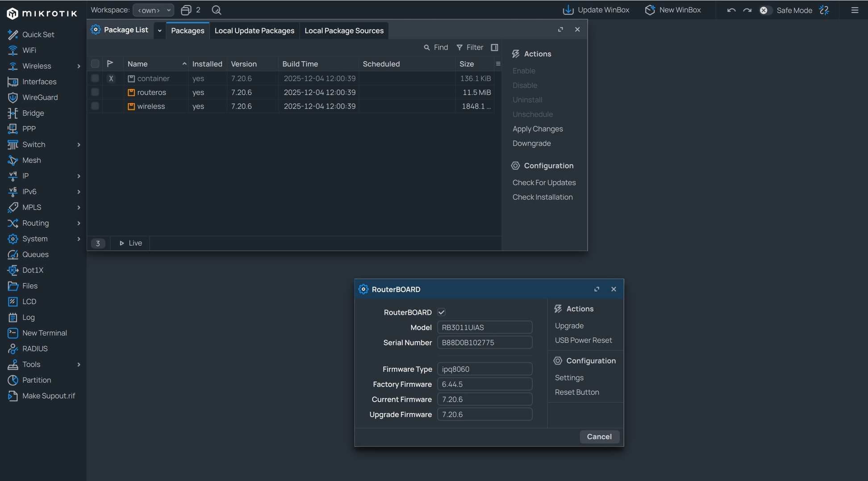
Task: Expand the Routing submenu
Action: tap(79, 223)
